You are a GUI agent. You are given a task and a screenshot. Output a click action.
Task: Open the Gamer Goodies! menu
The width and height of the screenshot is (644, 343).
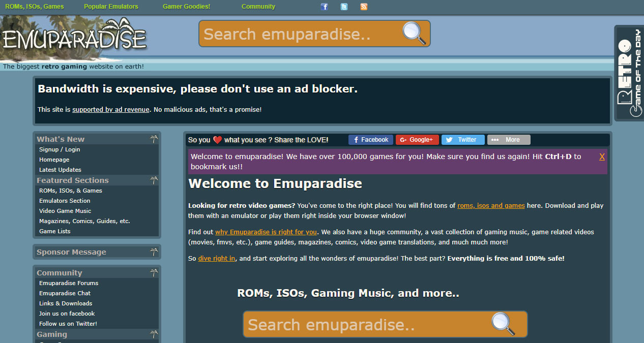186,7
